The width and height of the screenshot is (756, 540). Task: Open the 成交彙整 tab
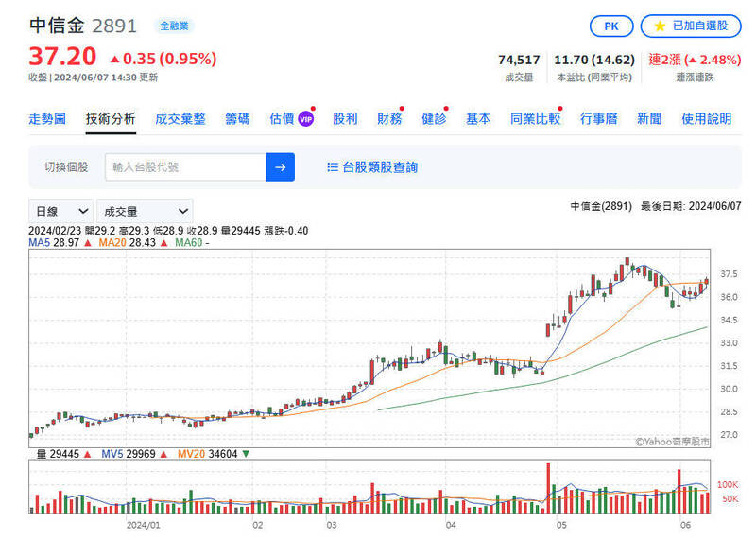pyautogui.click(x=180, y=119)
